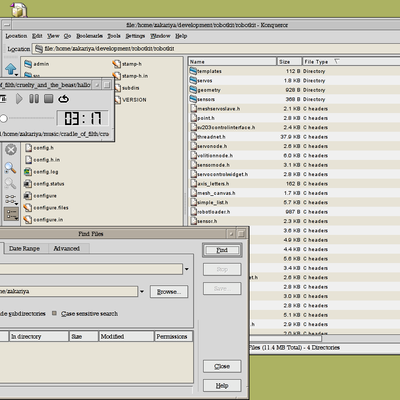Start playback with the player's Play button
This screenshot has height=400, width=400.
tap(19, 99)
